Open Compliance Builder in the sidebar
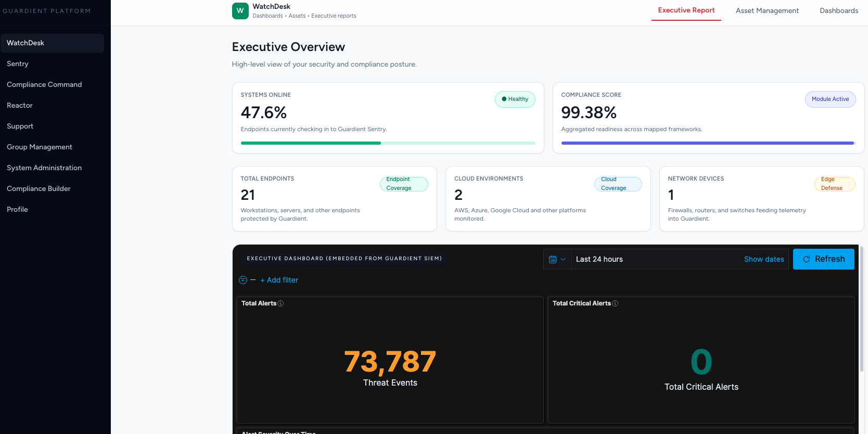 click(52, 188)
